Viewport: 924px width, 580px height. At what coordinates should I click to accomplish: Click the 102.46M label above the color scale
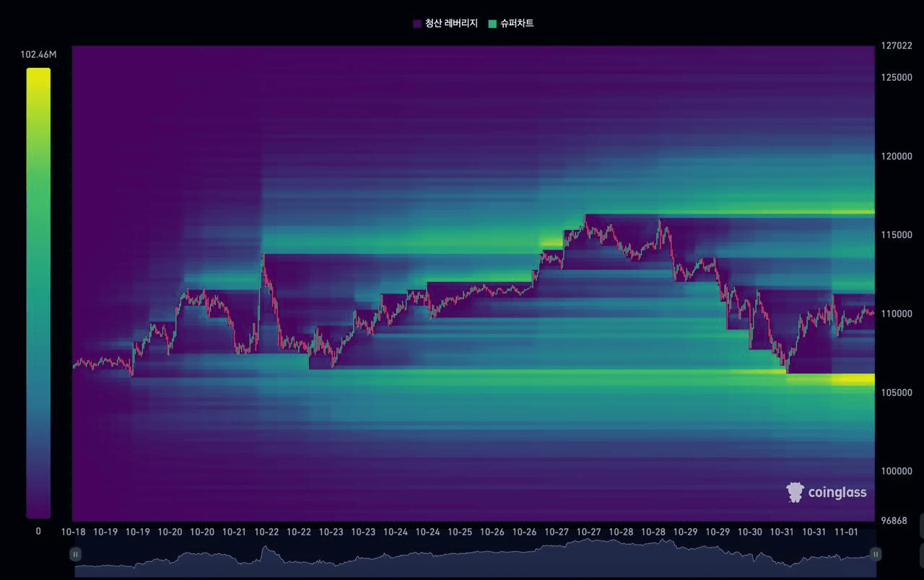[38, 53]
